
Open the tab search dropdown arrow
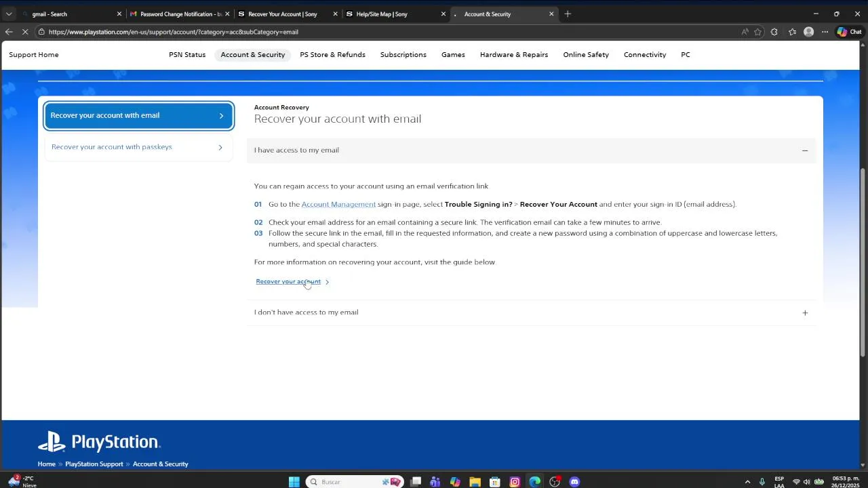(9, 14)
